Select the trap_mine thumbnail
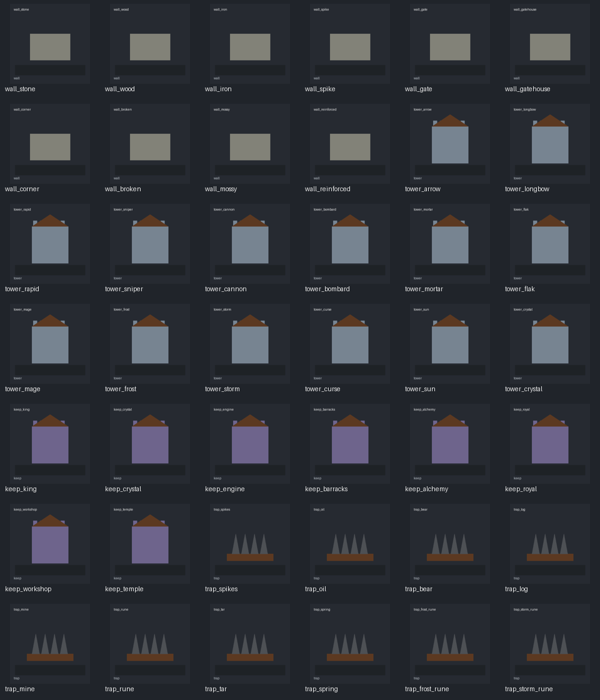This screenshot has width=600, height=700. [50, 644]
